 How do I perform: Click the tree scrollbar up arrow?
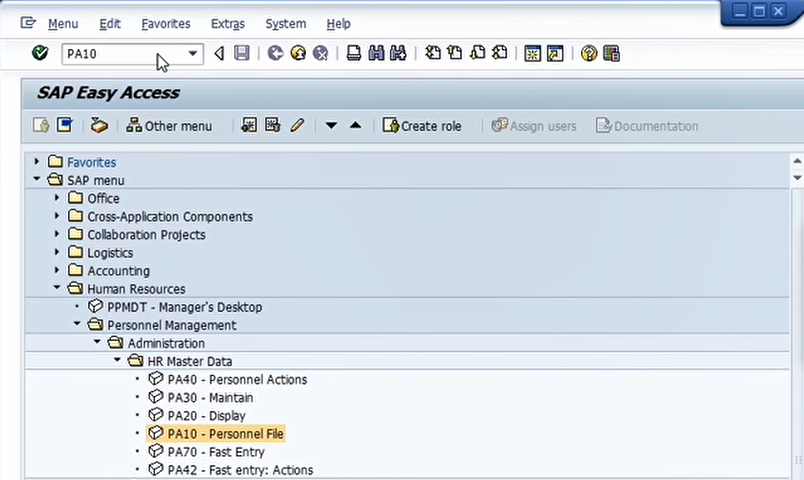coord(797,161)
